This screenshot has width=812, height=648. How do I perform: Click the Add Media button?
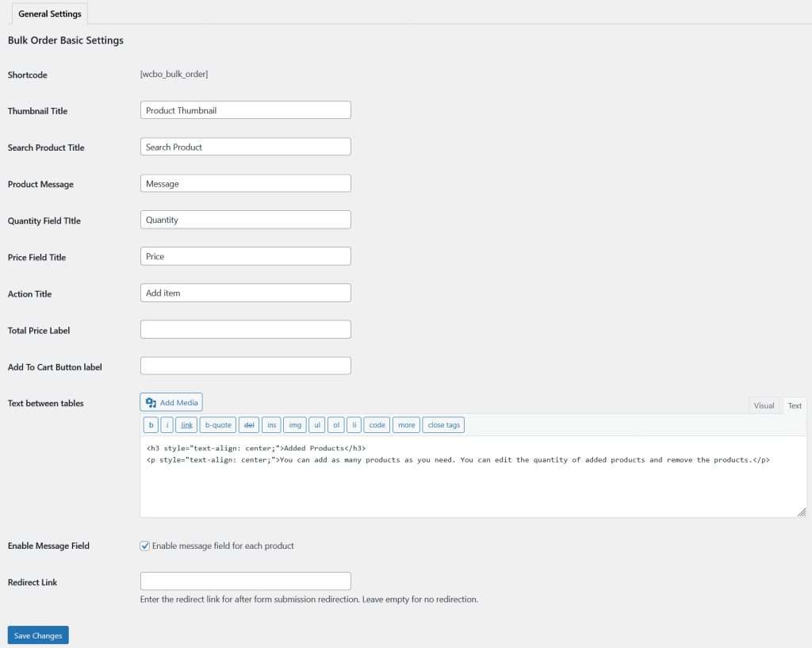click(171, 403)
